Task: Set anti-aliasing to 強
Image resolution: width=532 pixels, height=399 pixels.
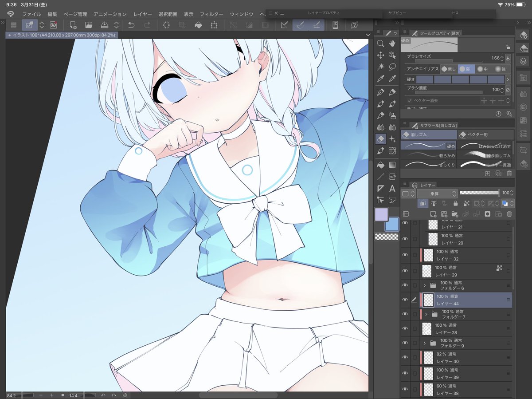Action: point(502,69)
